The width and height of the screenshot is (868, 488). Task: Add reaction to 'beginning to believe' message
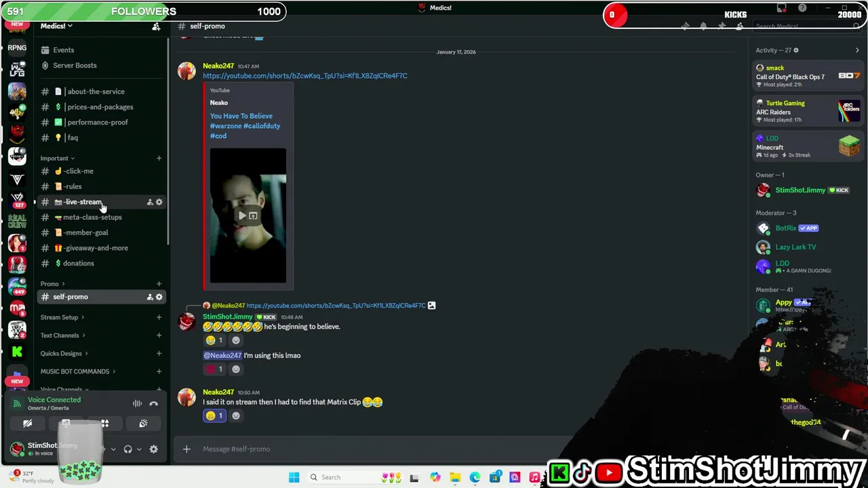(x=236, y=340)
